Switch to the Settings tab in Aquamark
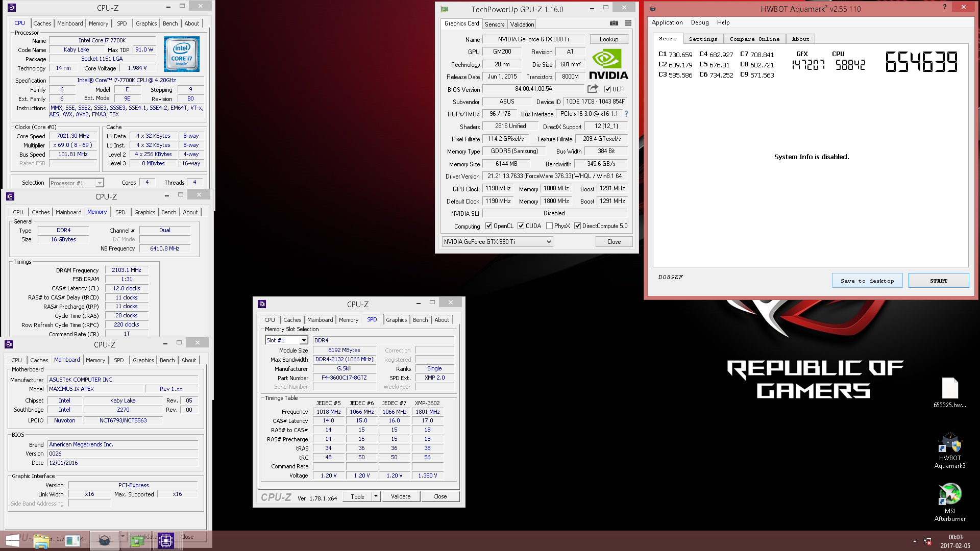The image size is (980, 551). (703, 39)
